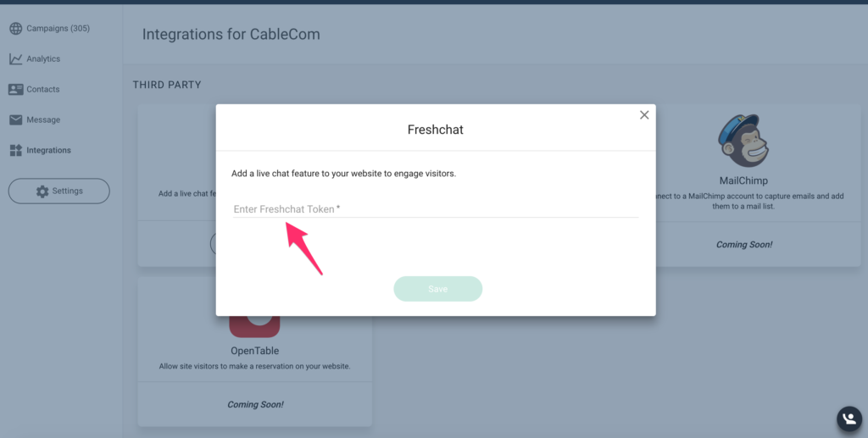Open Campaigns (305) from the sidebar
868x438 pixels.
point(58,29)
